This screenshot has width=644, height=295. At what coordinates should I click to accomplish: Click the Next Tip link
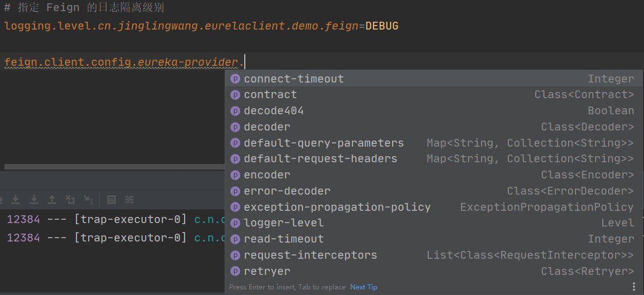(364, 287)
